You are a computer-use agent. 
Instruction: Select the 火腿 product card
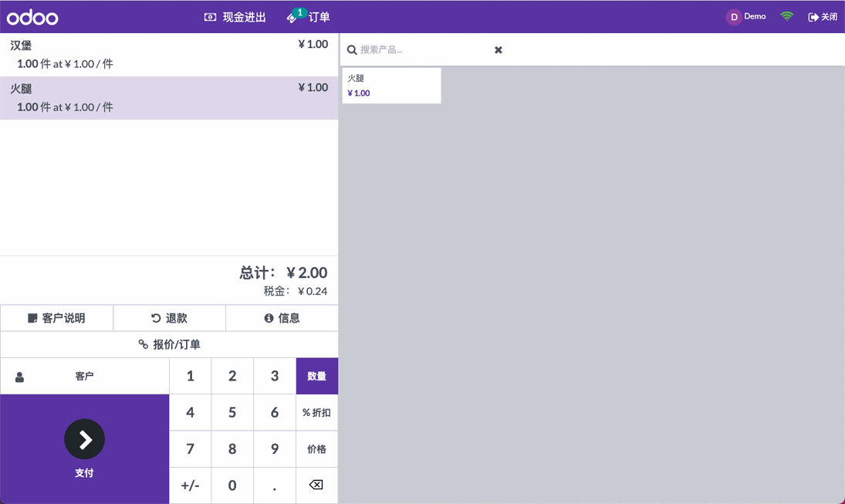coord(391,85)
